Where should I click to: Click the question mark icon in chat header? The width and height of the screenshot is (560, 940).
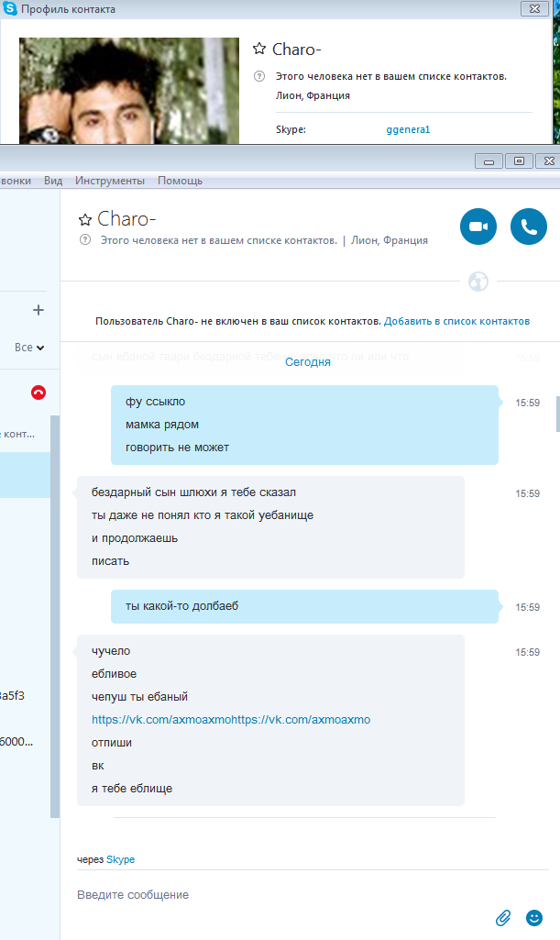click(x=85, y=239)
